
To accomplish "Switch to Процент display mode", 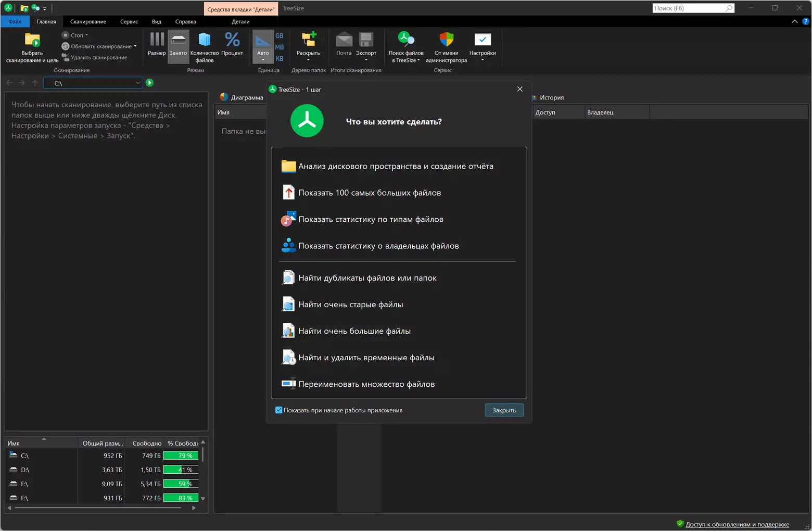I will [232, 41].
